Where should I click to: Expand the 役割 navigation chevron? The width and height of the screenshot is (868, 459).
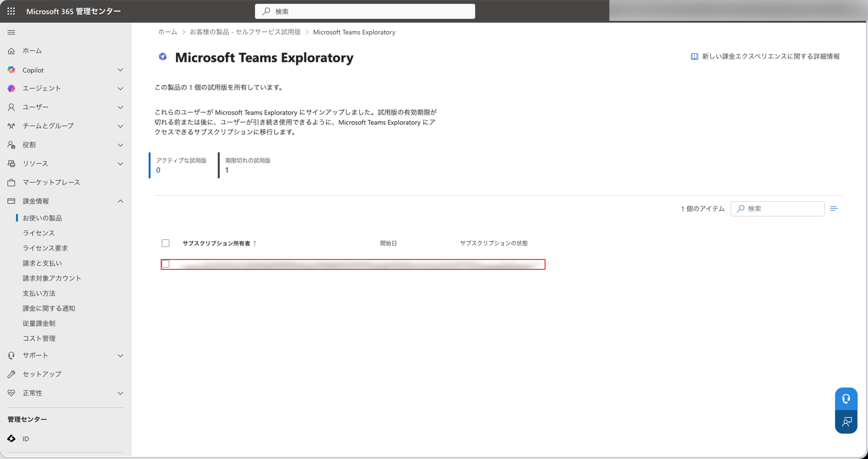coord(120,145)
